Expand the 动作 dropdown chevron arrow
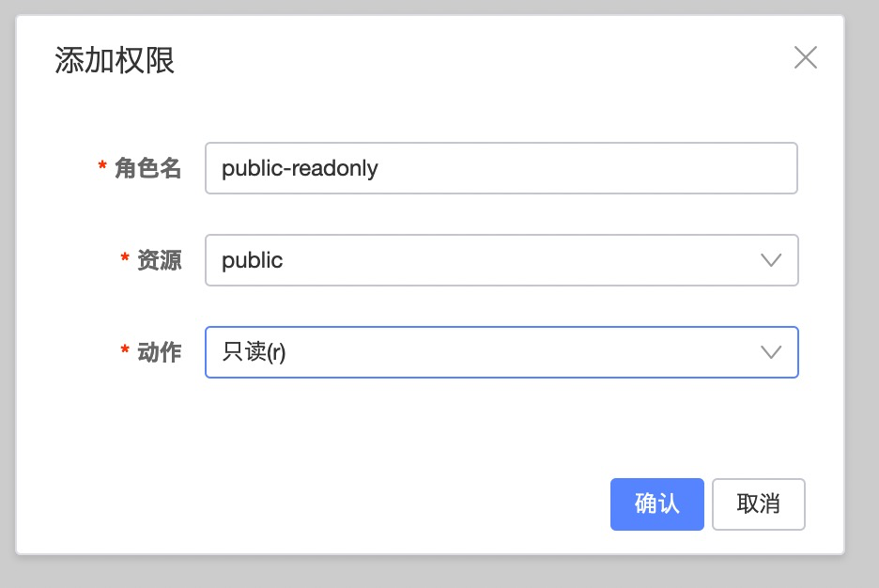 (x=770, y=352)
